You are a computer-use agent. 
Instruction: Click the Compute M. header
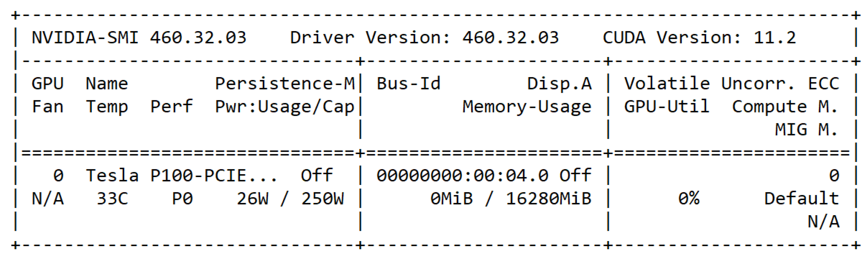pyautogui.click(x=785, y=107)
